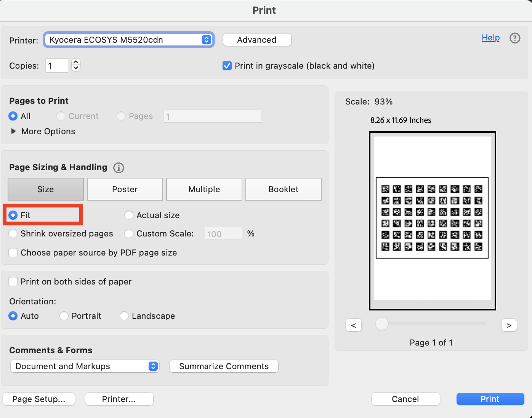The height and width of the screenshot is (418, 532).
Task: Select Landscape orientation
Action: tap(124, 316)
